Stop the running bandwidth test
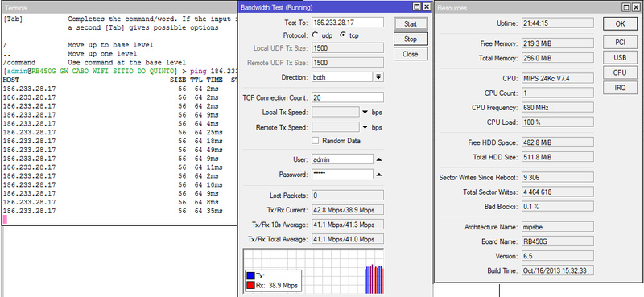Viewport: 644px width, 297px height. pyautogui.click(x=411, y=39)
